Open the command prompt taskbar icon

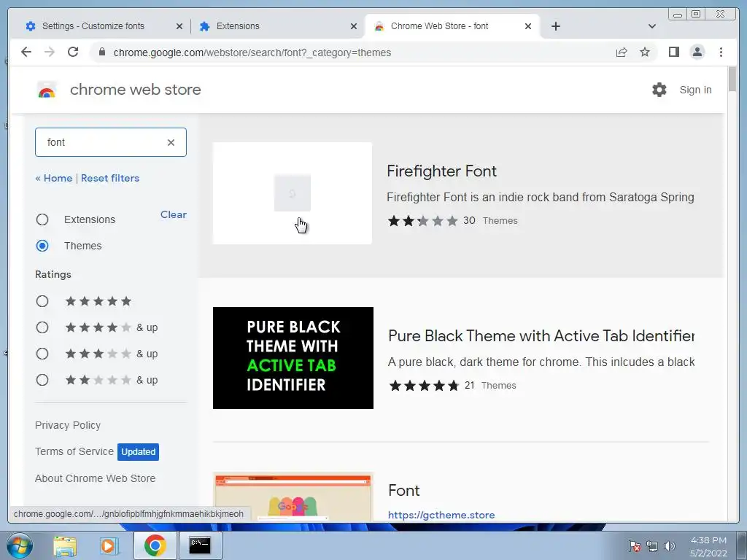click(x=200, y=545)
